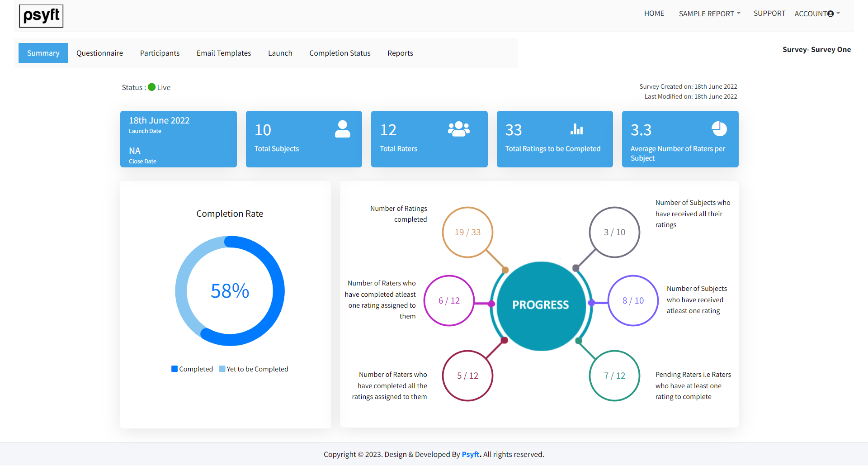Screen dimensions: 868x466
Task: Click HOME in the navigation bar
Action: point(654,14)
